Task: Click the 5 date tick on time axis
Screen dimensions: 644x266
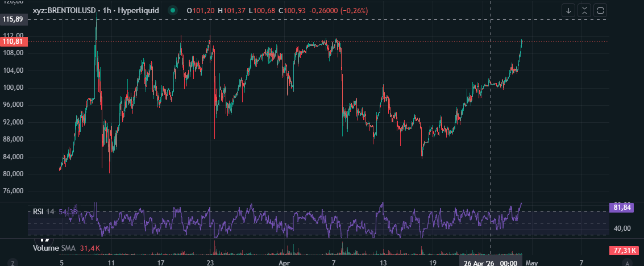Action: pyautogui.click(x=61, y=263)
